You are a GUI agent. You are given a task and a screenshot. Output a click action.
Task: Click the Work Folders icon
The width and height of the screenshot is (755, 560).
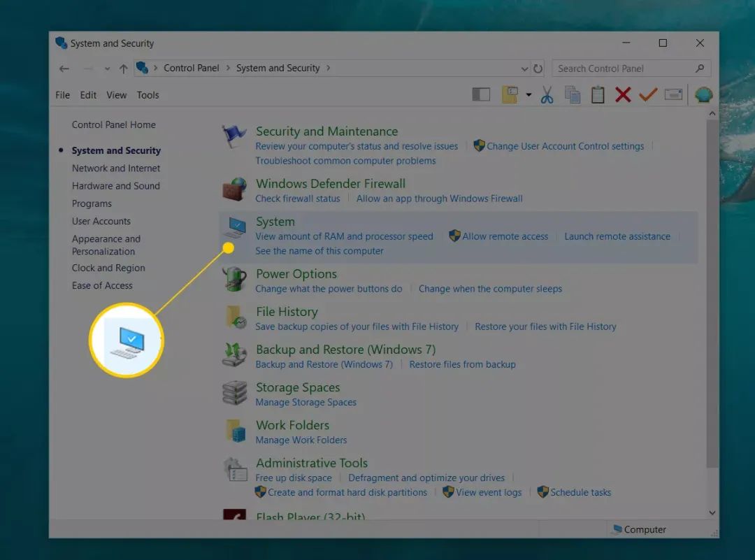tap(236, 431)
